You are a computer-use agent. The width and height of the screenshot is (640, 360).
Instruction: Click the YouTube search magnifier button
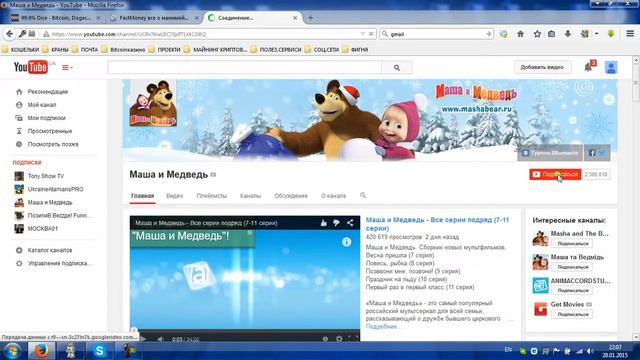coord(397,68)
